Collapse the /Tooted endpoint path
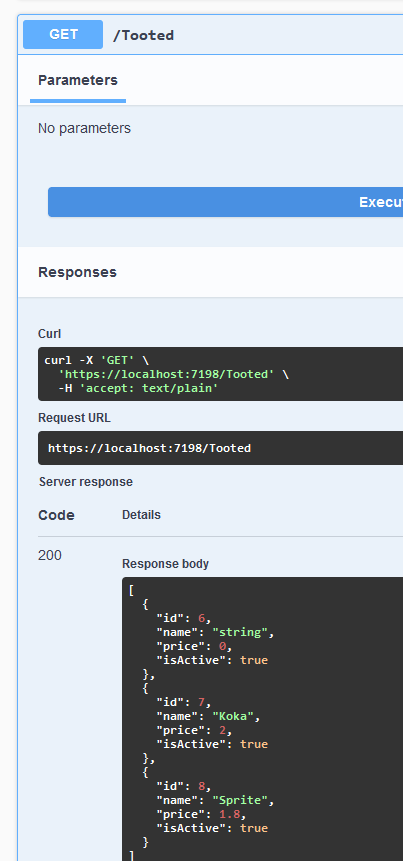This screenshot has width=403, height=861. (143, 35)
